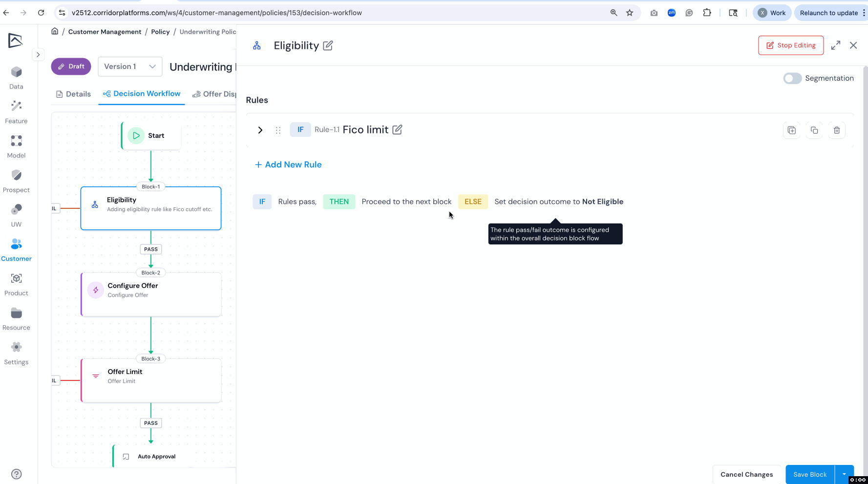The height and width of the screenshot is (484, 868).
Task: Select the Configure Offer block in the workflow
Action: coord(151,294)
